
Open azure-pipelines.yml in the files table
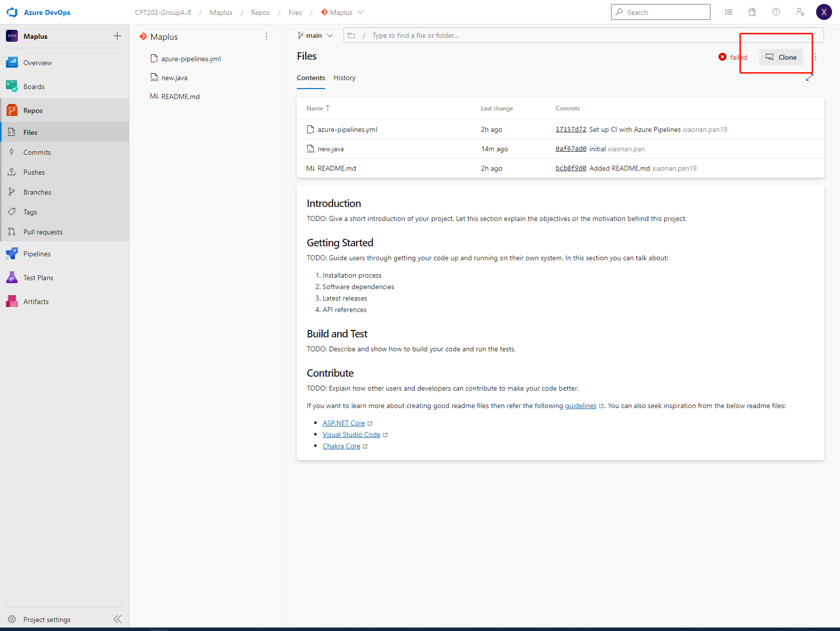coord(348,129)
